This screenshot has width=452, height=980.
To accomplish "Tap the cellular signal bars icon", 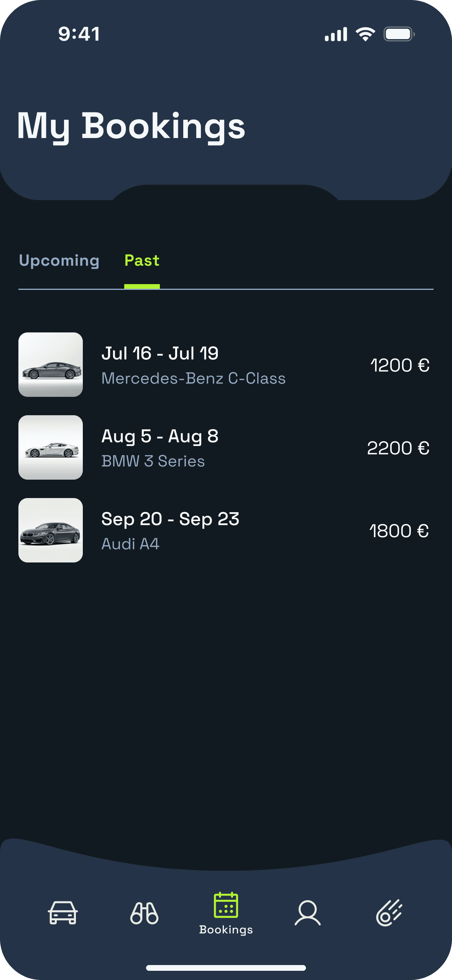I will [336, 34].
